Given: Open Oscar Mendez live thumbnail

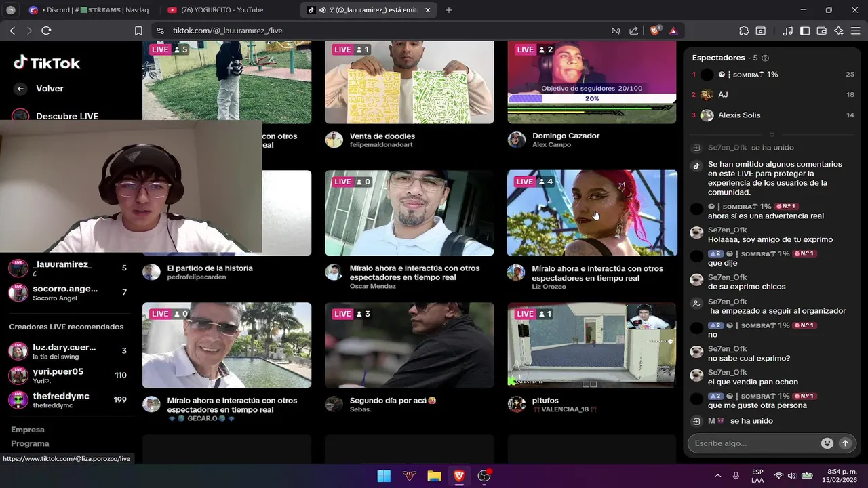Looking at the screenshot, I should click(410, 213).
